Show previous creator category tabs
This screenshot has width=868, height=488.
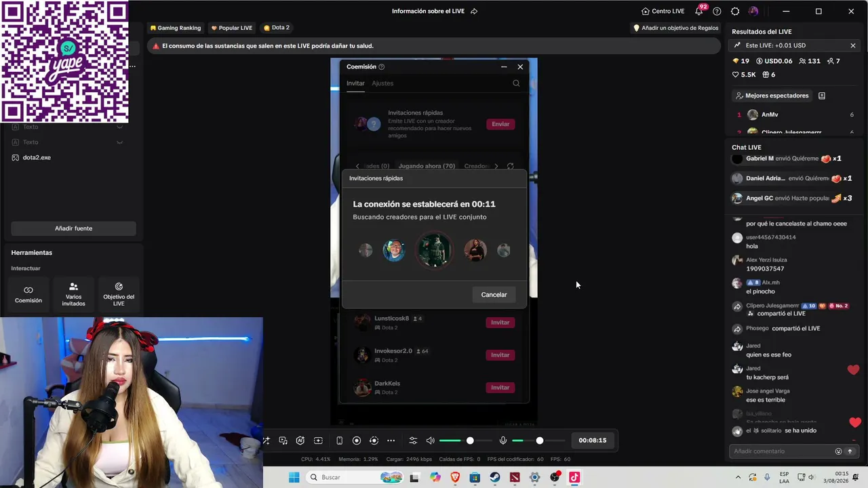pyautogui.click(x=358, y=166)
